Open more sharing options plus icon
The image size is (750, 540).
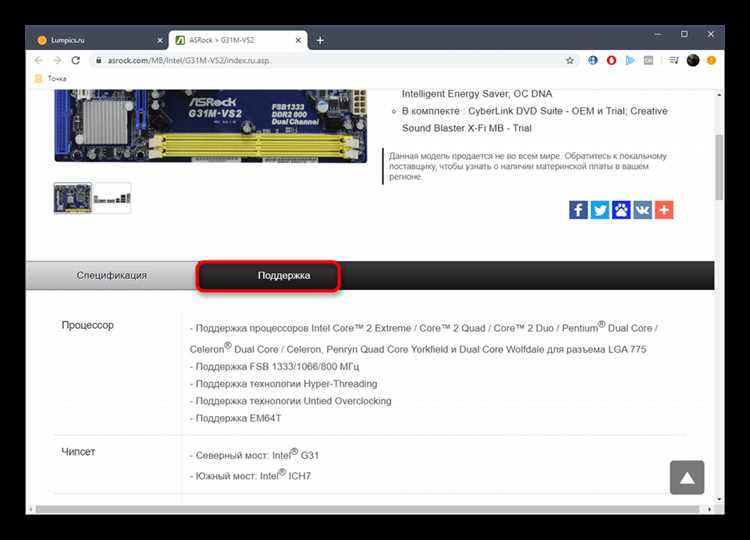point(664,210)
